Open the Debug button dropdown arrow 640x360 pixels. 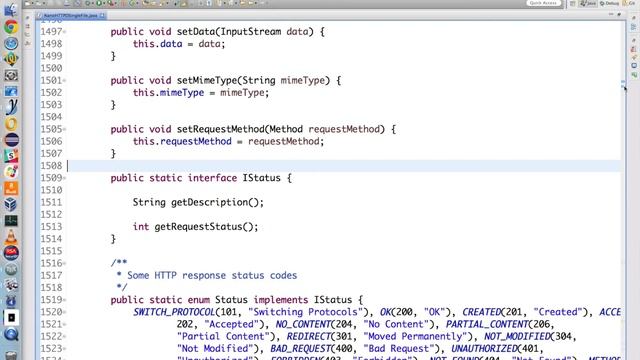coord(93,3)
